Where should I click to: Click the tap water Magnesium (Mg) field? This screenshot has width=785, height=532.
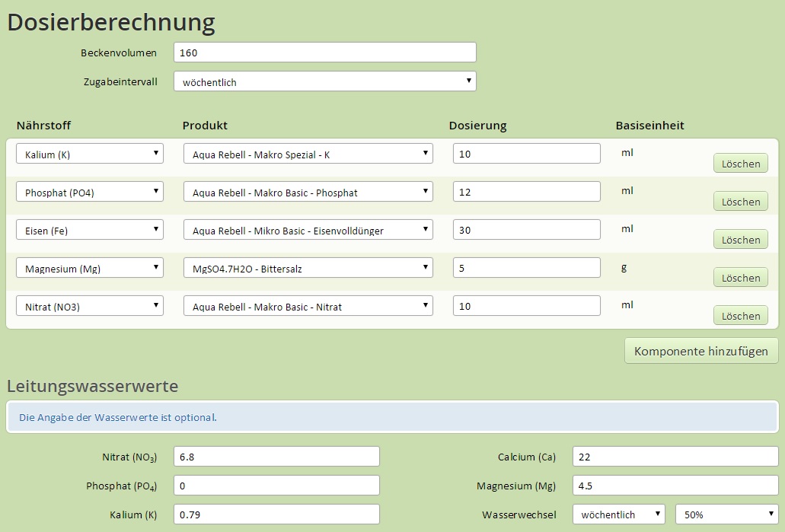click(x=675, y=486)
